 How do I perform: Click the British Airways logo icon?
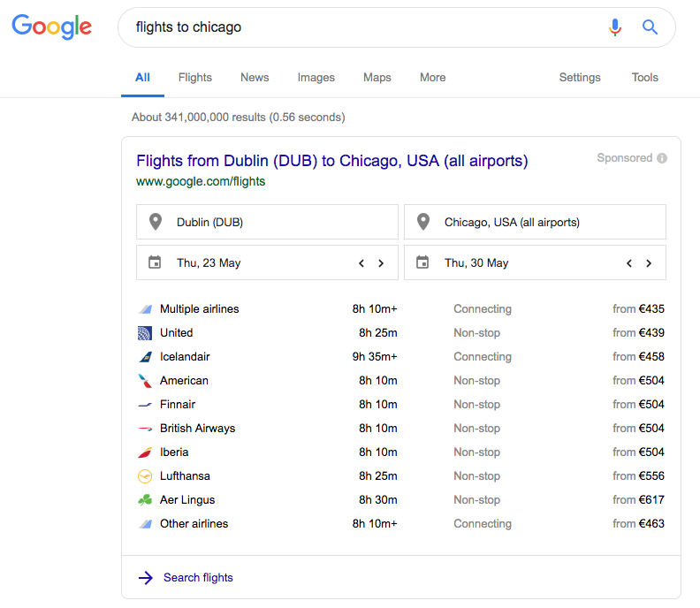[145, 429]
